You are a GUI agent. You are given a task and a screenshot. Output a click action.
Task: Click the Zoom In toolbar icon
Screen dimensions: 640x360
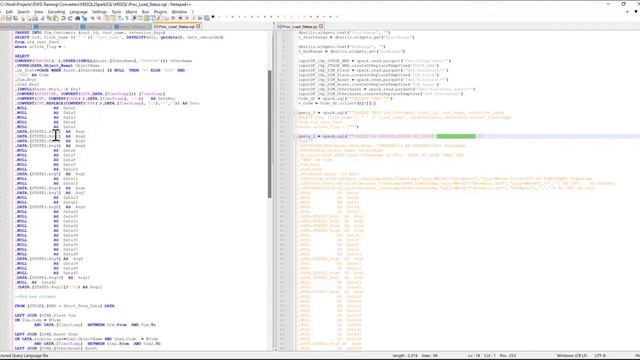click(x=92, y=18)
